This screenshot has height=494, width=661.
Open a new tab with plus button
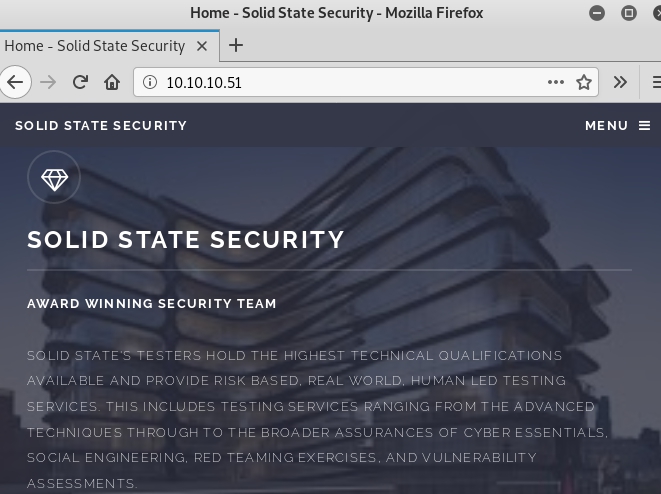point(236,45)
